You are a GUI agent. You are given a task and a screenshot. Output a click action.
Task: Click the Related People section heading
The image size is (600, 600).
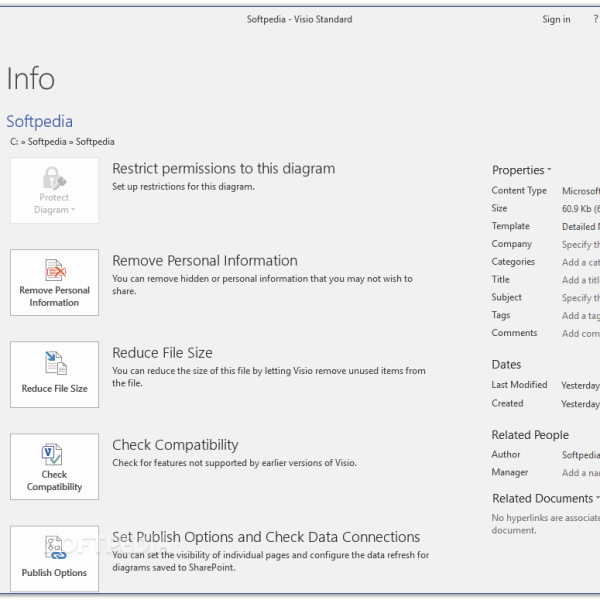pos(530,435)
